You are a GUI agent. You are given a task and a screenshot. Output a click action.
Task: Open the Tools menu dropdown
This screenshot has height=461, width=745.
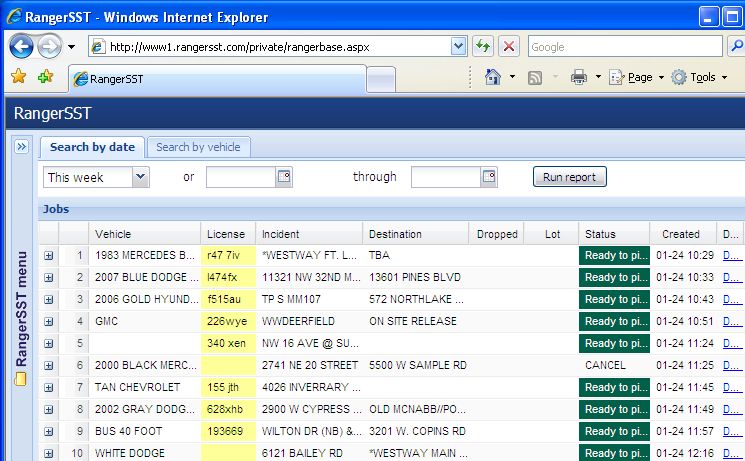click(700, 77)
